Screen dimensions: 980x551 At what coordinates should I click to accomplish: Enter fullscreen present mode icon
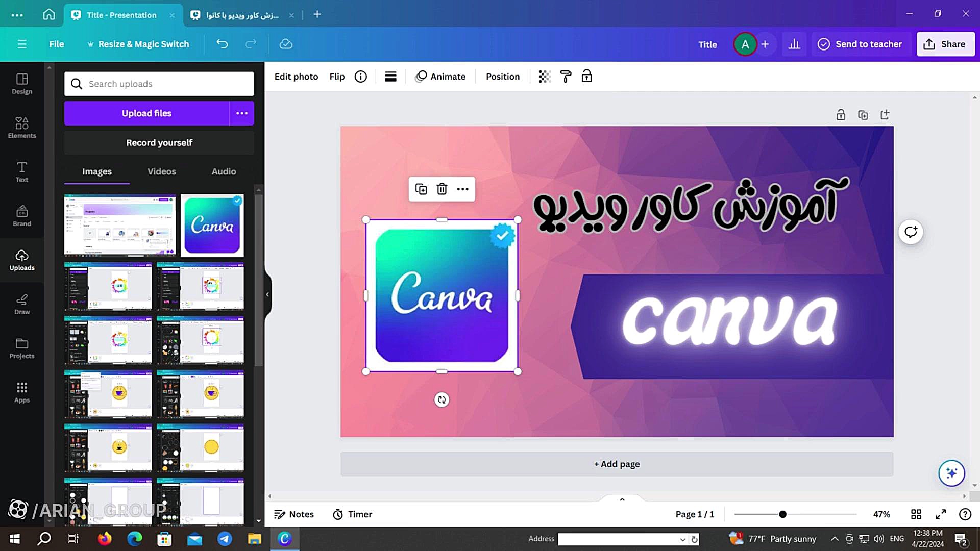point(941,514)
